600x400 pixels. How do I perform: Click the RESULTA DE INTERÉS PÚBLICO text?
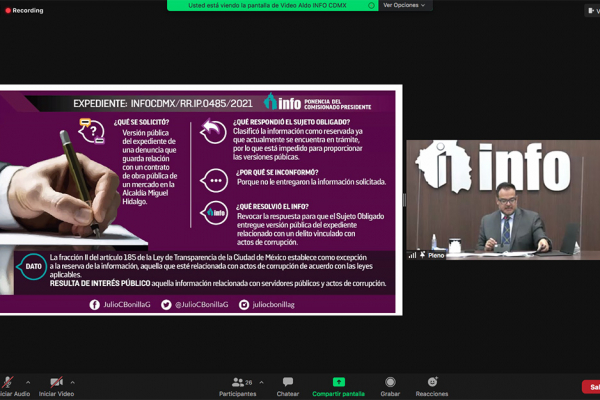coord(100,284)
